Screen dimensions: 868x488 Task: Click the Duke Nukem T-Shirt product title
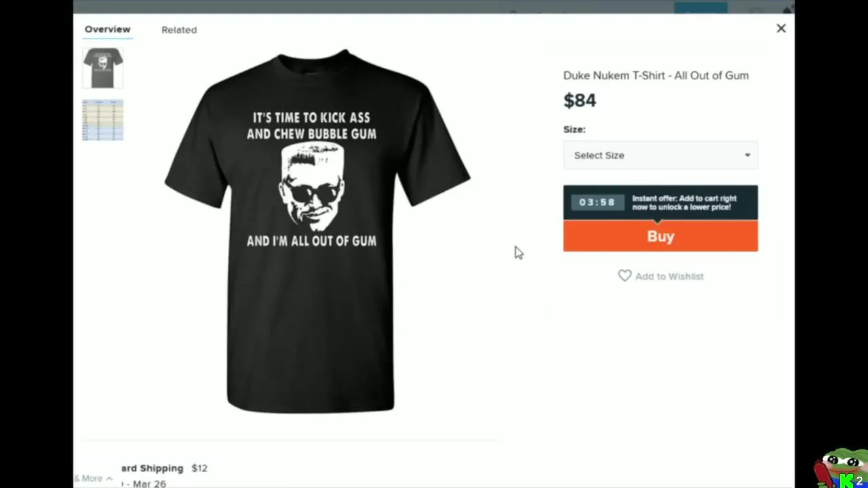(656, 75)
